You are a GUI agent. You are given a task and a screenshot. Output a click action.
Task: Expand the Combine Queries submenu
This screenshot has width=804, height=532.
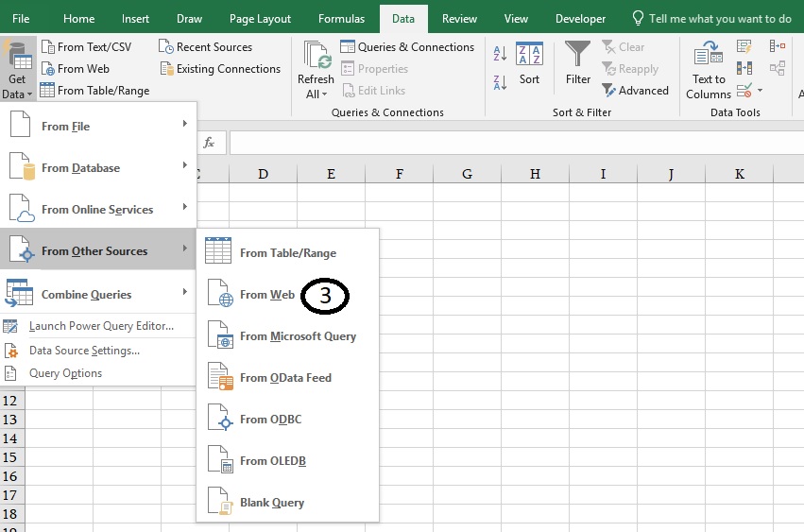pos(98,294)
